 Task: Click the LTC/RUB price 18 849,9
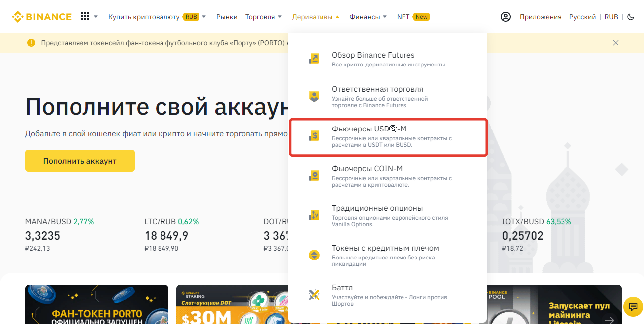pyautogui.click(x=166, y=235)
